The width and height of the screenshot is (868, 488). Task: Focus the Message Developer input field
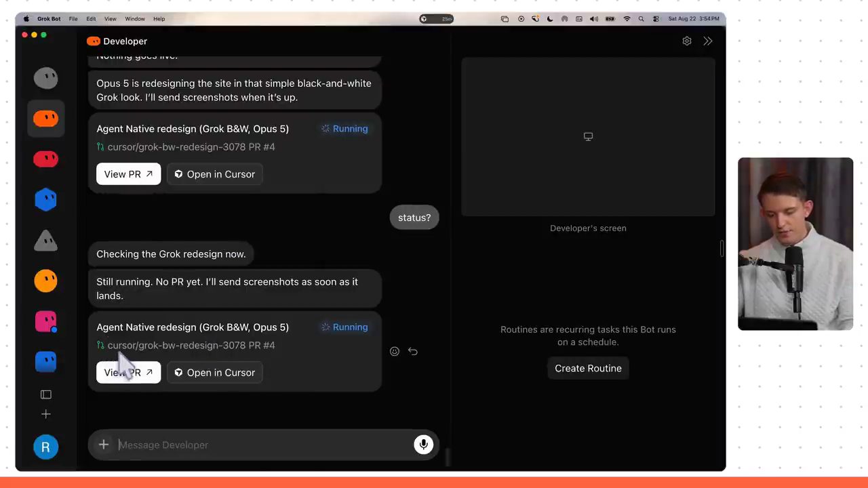[264, 445]
